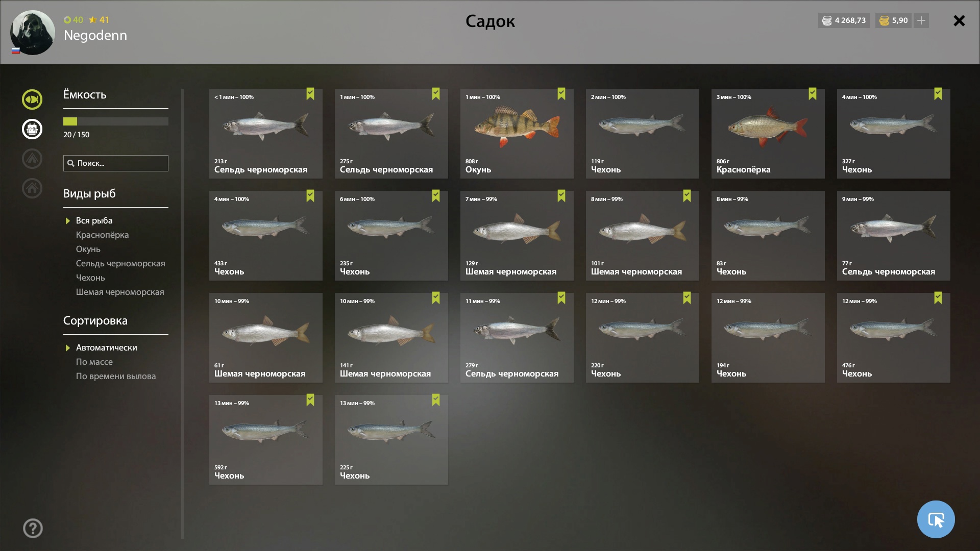Filter fish list by Краснопёрка

(x=102, y=235)
